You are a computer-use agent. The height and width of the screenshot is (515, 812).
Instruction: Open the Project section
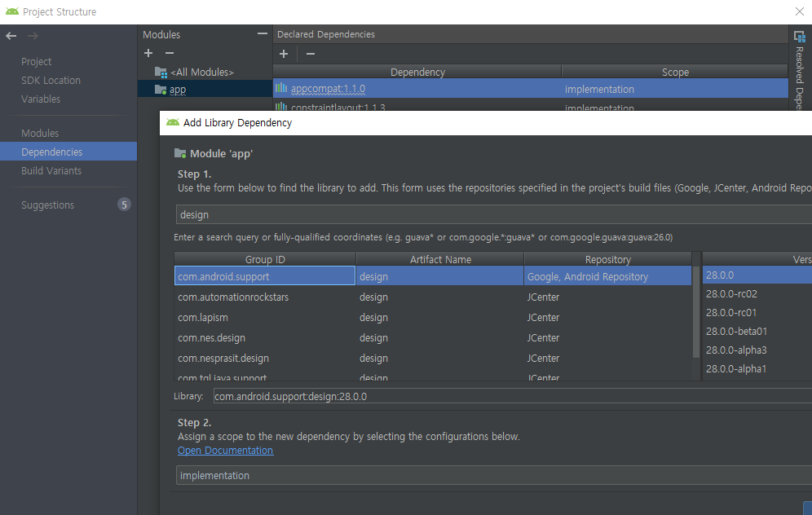36,62
